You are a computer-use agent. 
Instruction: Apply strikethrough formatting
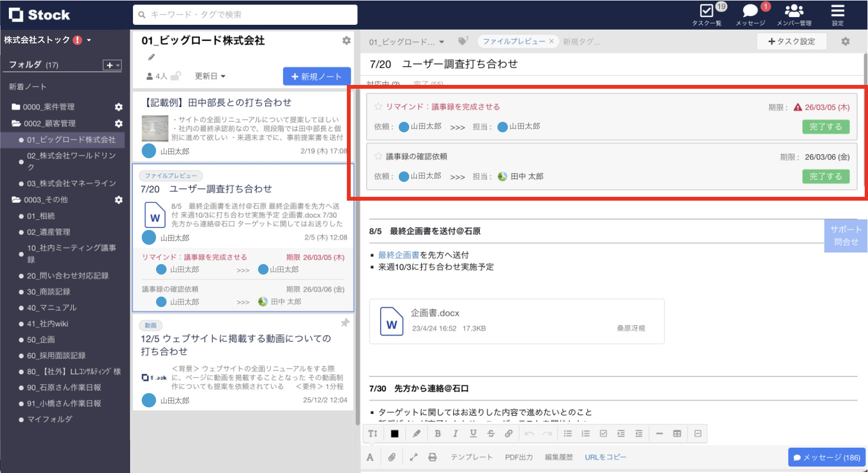[x=491, y=433]
